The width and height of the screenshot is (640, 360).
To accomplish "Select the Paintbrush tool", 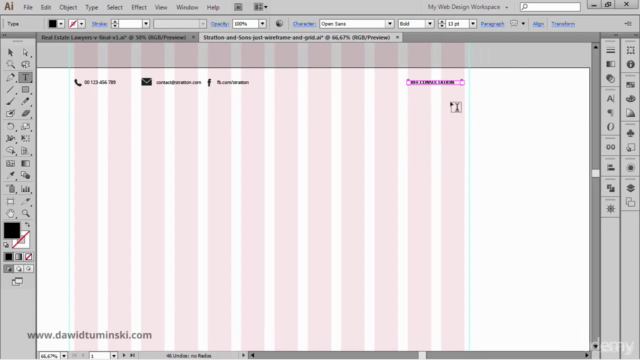I will click(11, 101).
